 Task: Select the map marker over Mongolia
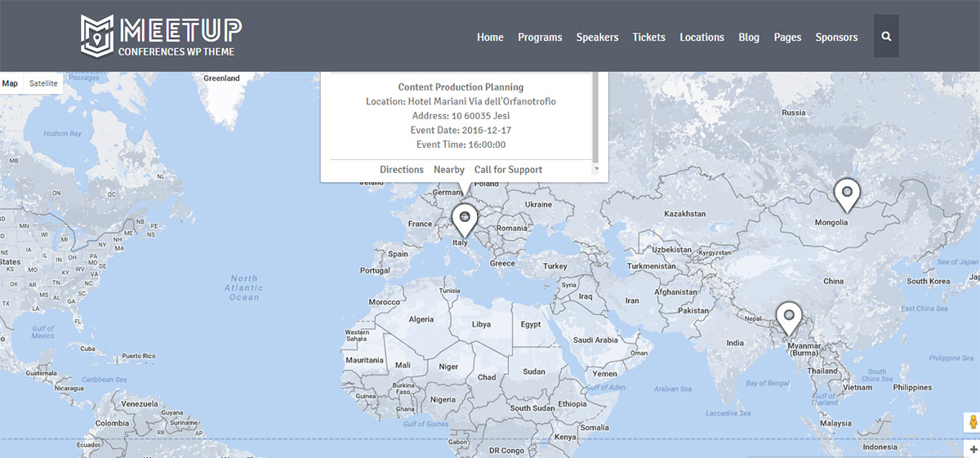pyautogui.click(x=847, y=196)
